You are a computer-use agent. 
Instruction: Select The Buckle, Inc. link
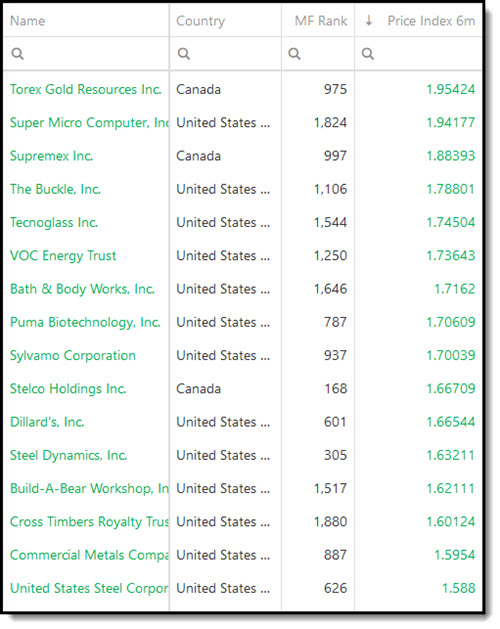(x=55, y=189)
